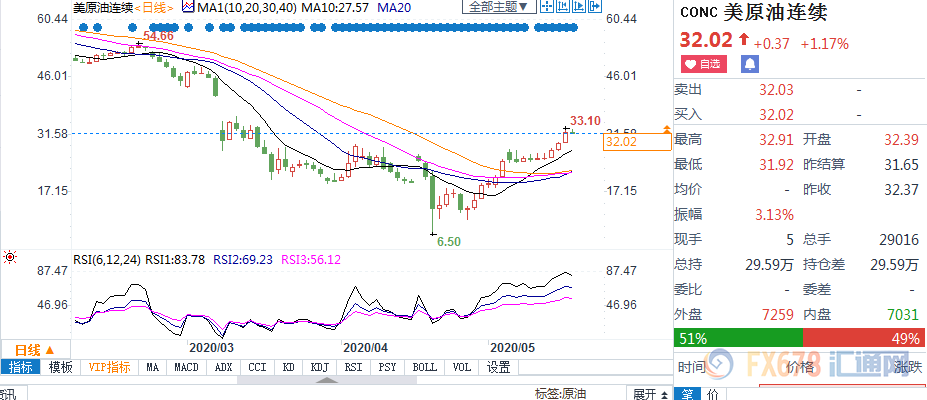
Task: Click the green 51% buy ratio bar
Action: pyautogui.click(x=738, y=337)
